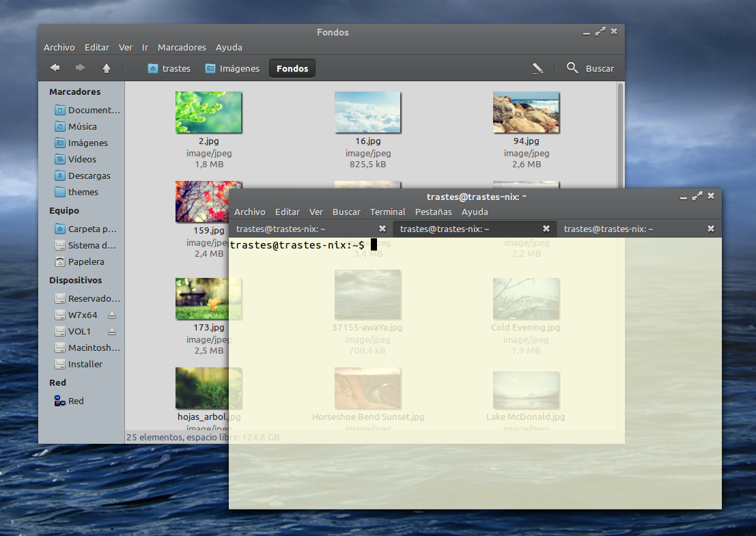Maximize the Fondos file manager window
This screenshot has width=756, height=536.
[600, 32]
